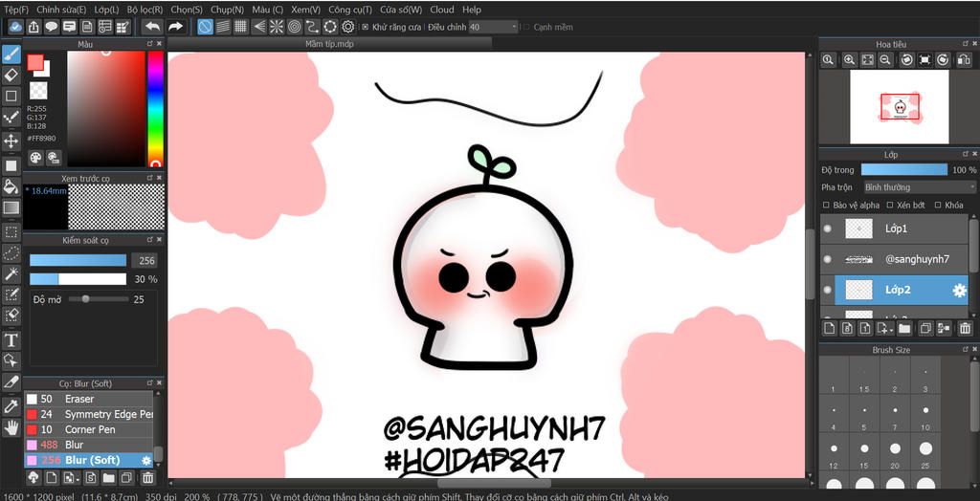
Task: Select the Gradient tool
Action: 11,207
